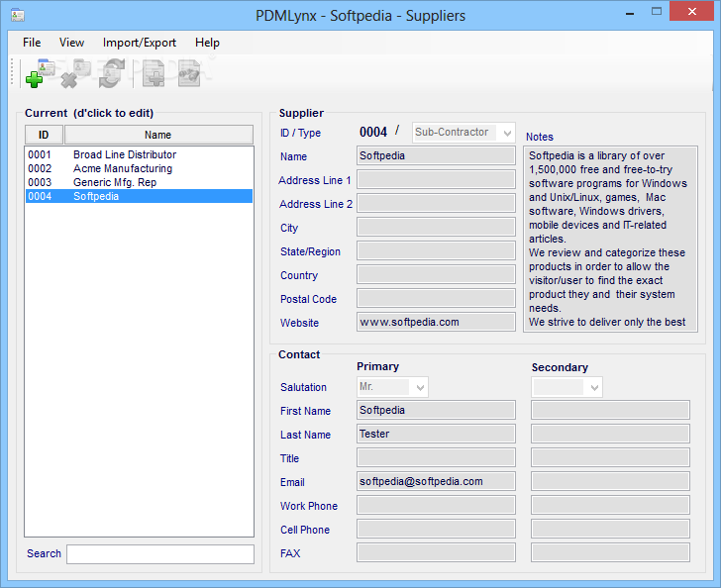
Task: Expand the Secondary Salutation dropdown
Action: (x=594, y=387)
